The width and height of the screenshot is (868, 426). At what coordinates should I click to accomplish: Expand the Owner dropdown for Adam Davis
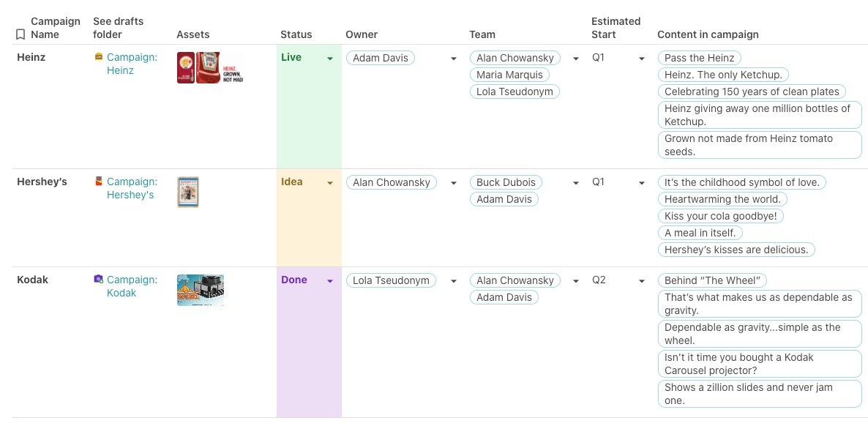pyautogui.click(x=454, y=59)
